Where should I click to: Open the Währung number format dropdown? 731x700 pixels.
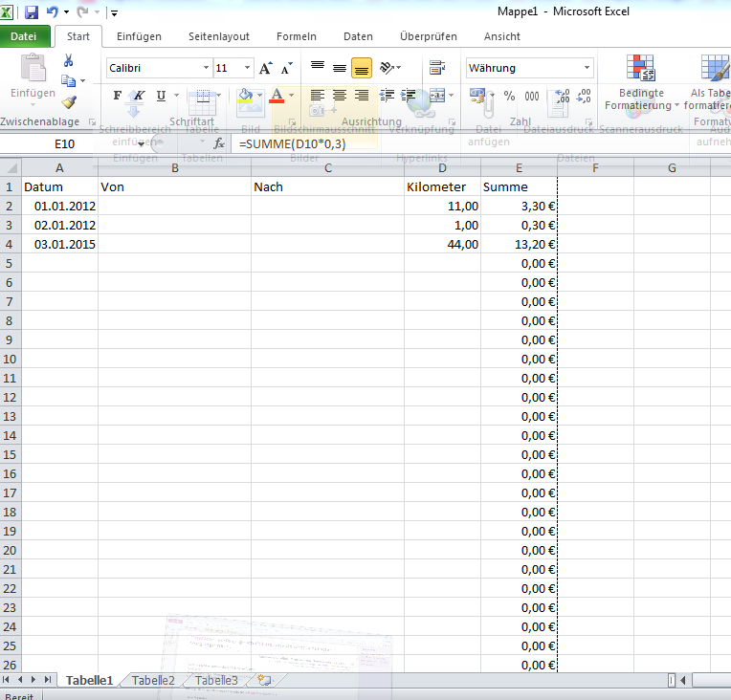(x=587, y=68)
